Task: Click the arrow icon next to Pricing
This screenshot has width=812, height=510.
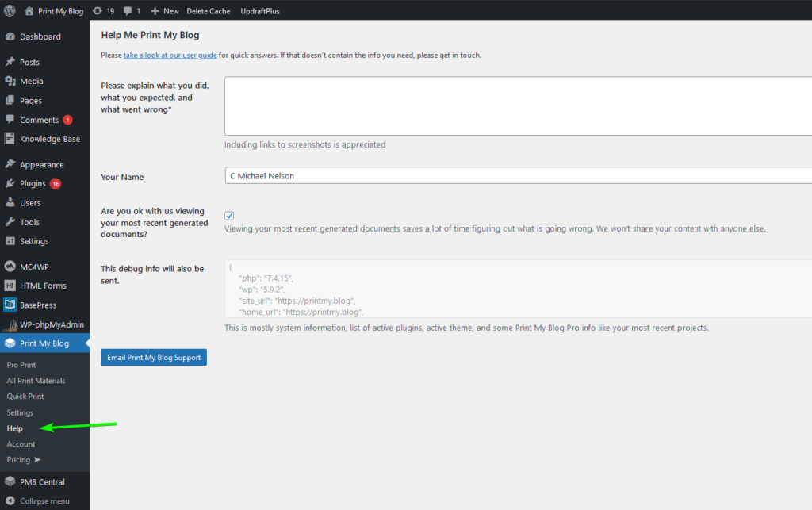Action: (x=37, y=459)
